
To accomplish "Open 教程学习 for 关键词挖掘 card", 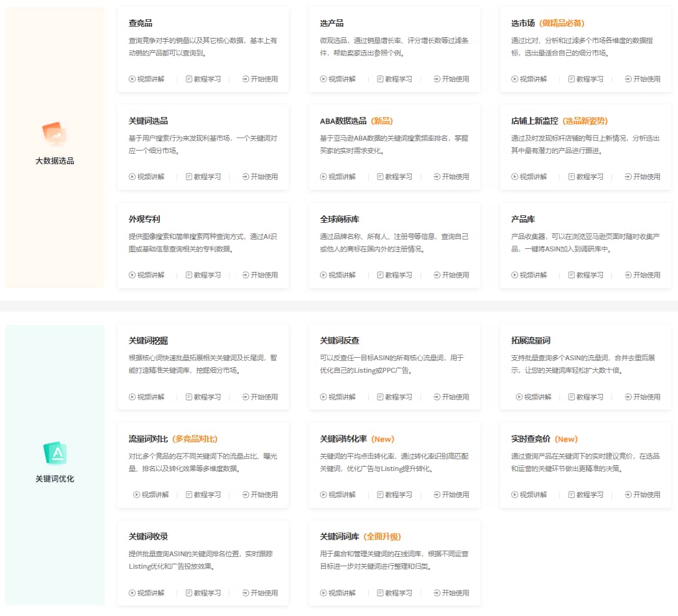I will 203,397.
